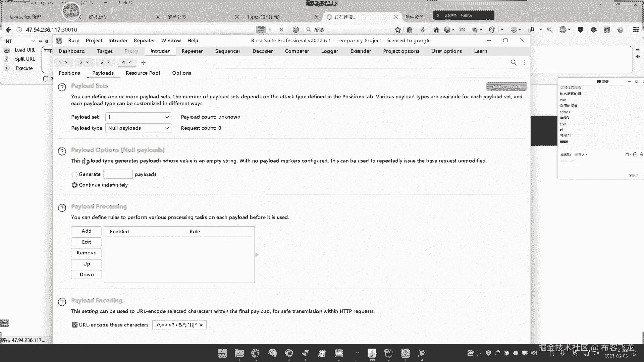
Task: Switch to the Repeater tab
Action: tap(192, 51)
